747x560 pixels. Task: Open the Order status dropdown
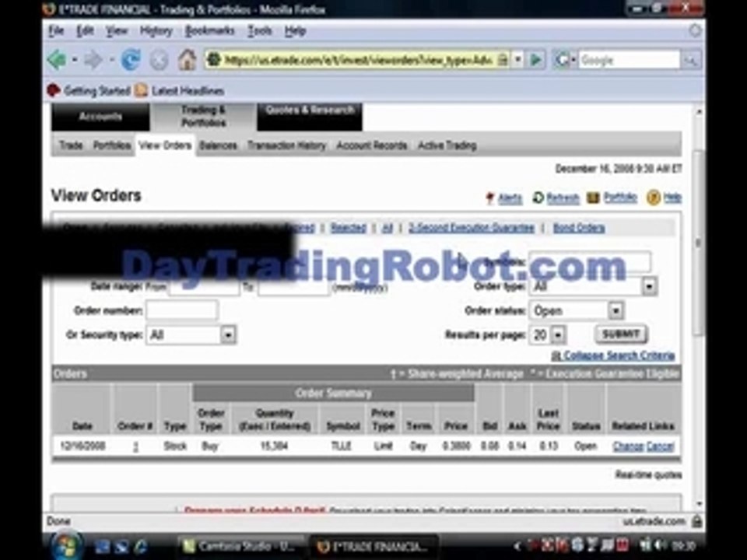(615, 311)
